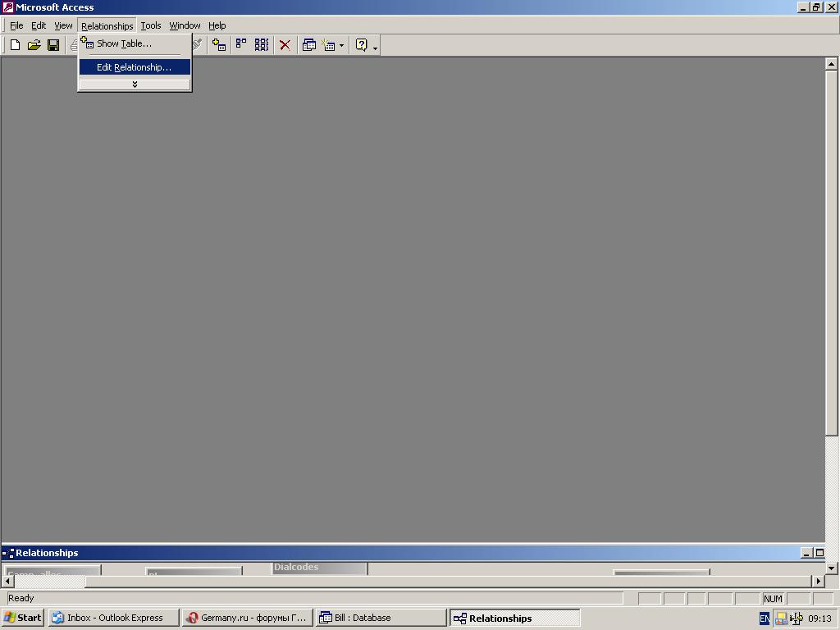Viewport: 840px width, 630px height.
Task: Open Inbox - Outlook Express from taskbar
Action: pos(113,618)
